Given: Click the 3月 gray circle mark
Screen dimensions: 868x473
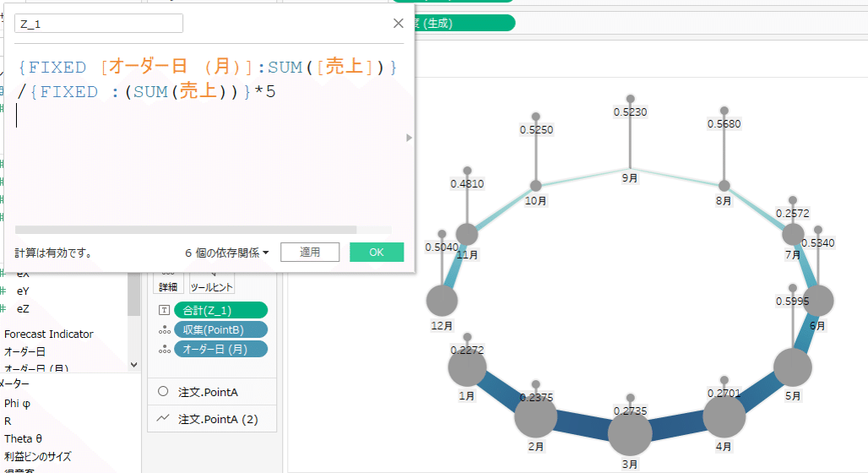Looking at the screenshot, I should (x=630, y=433).
